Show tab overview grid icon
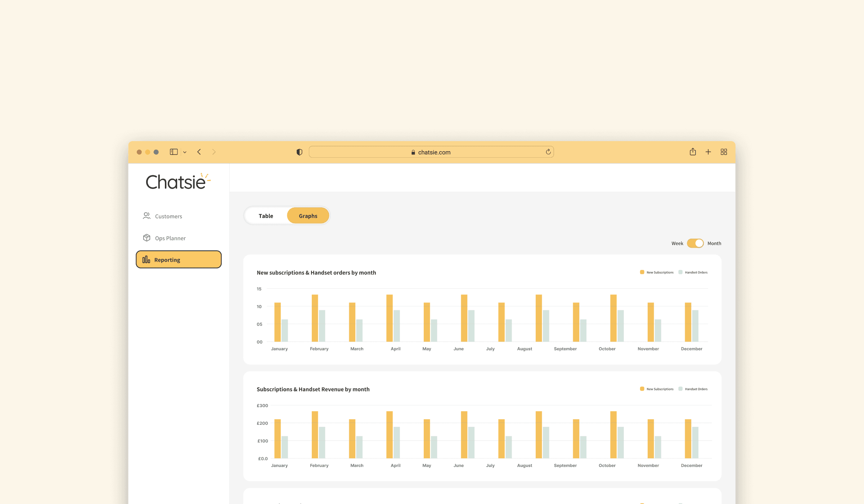This screenshot has height=504, width=864. coord(724,152)
